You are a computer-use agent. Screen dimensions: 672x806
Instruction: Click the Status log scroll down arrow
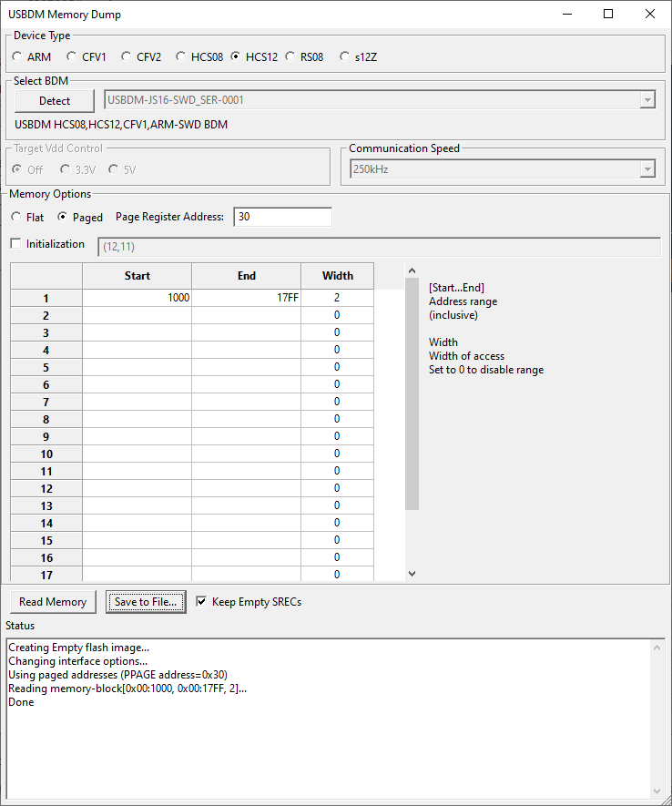657,791
